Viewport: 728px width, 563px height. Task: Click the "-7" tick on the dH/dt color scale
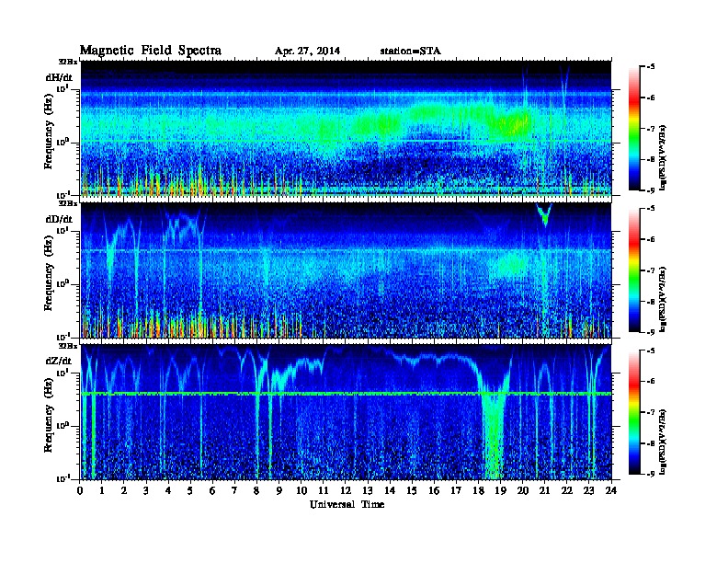tap(651, 129)
